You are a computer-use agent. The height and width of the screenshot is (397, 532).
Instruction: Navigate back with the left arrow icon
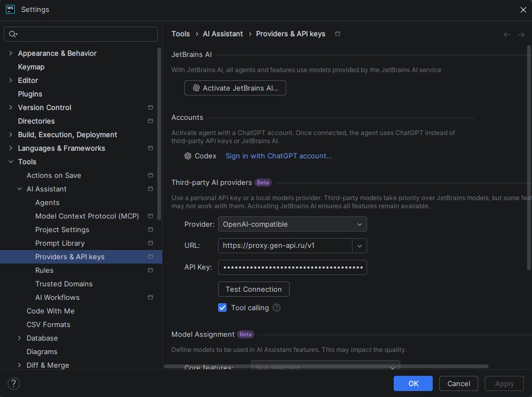(507, 34)
